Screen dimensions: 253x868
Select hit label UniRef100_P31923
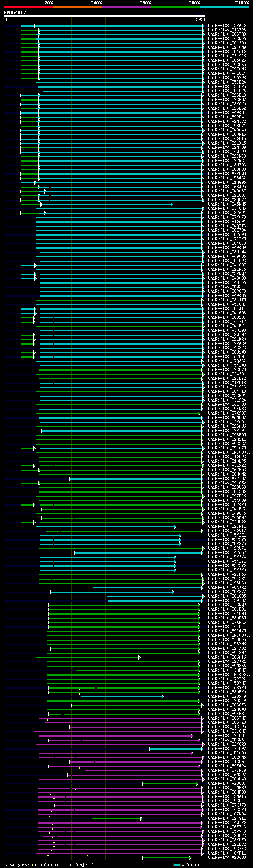(x=227, y=387)
